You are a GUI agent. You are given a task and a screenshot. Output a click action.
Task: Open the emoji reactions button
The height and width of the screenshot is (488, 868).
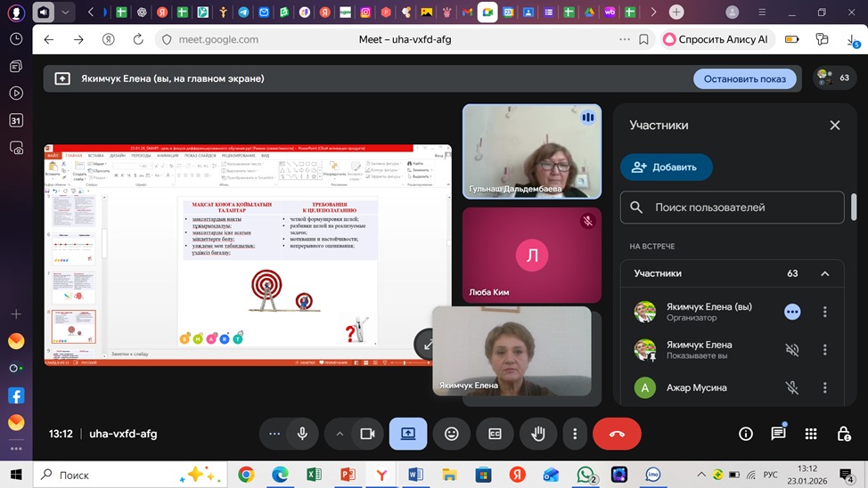pyautogui.click(x=452, y=434)
